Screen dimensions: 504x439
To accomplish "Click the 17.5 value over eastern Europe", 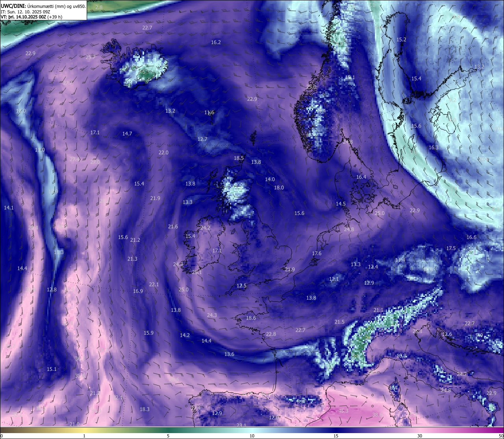I will 451,248.
